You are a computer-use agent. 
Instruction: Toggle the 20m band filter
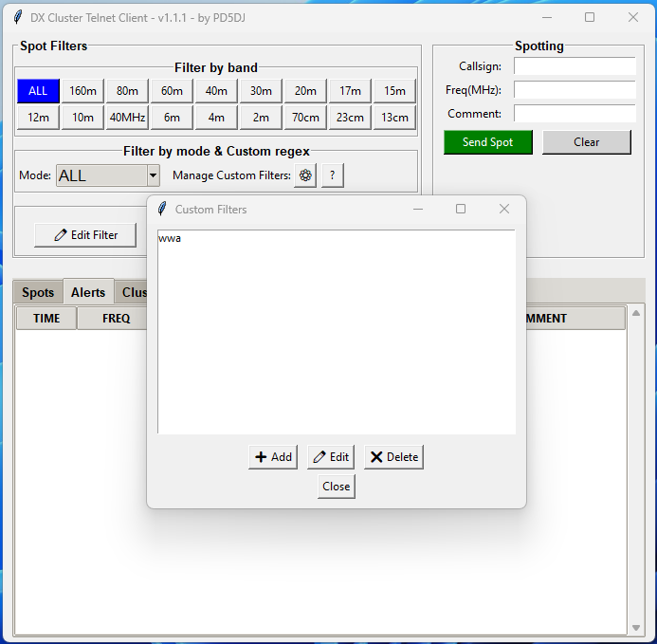(305, 91)
